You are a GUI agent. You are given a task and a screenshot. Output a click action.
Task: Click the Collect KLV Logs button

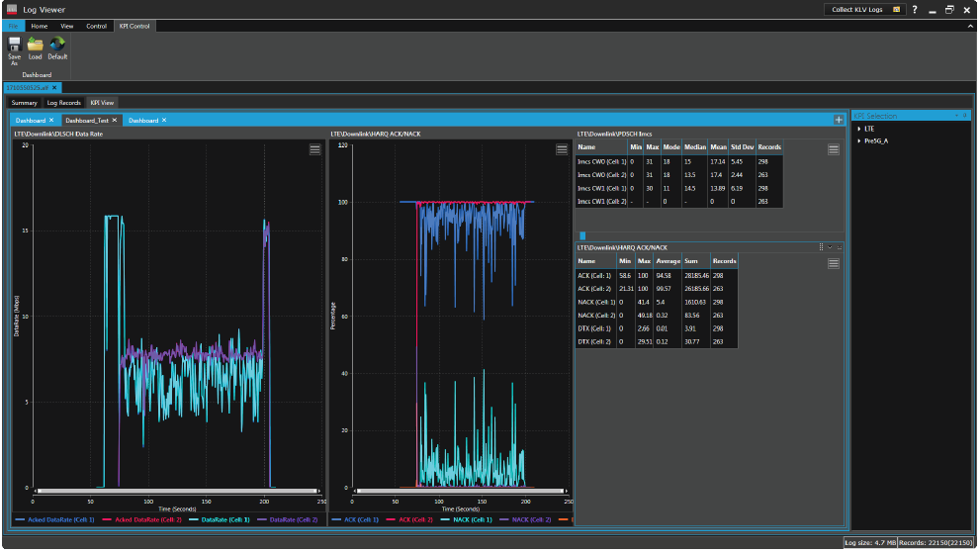click(x=866, y=10)
